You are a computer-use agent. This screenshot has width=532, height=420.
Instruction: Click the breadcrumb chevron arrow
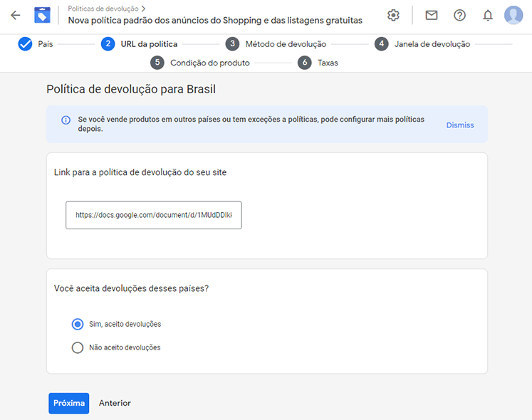[x=144, y=9]
